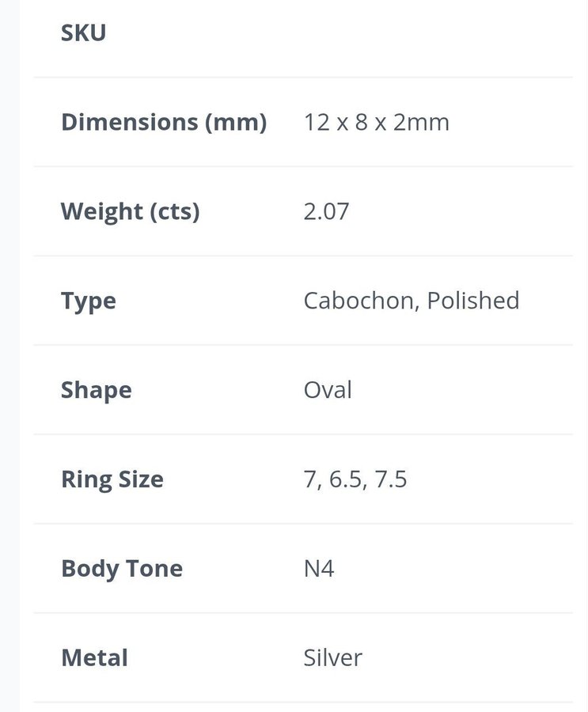Select the 'Oval' shape value

pyautogui.click(x=328, y=391)
